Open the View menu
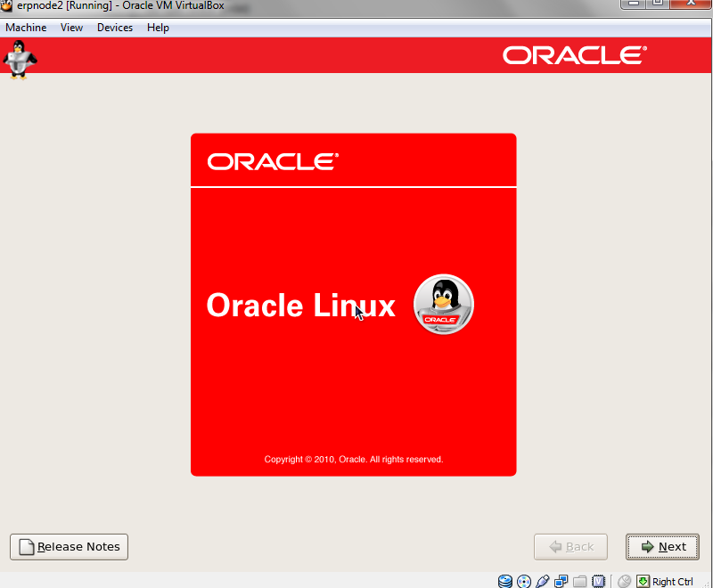This screenshot has height=588, width=713. pyautogui.click(x=71, y=28)
